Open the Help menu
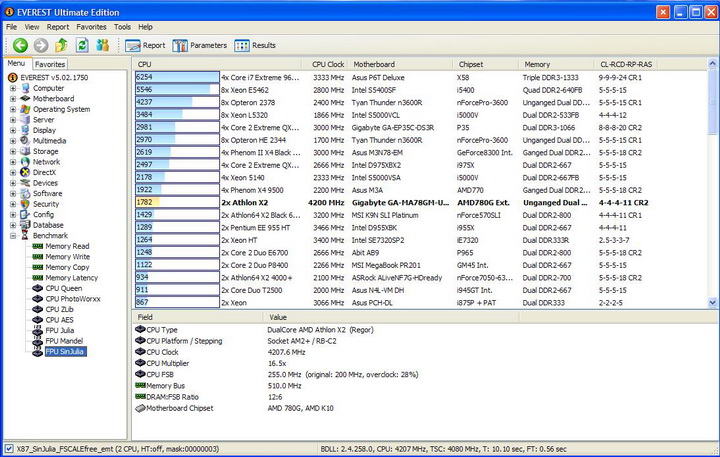Image resolution: width=720 pixels, height=457 pixels. point(145,27)
